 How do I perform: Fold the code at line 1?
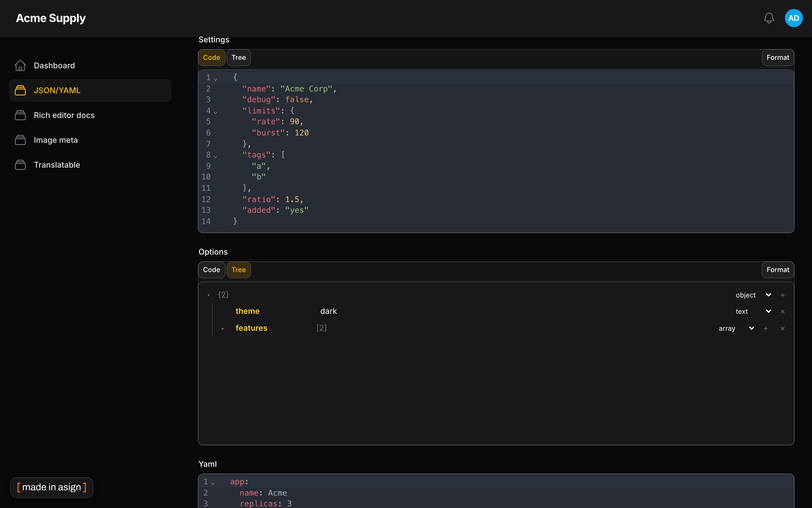tap(215, 79)
